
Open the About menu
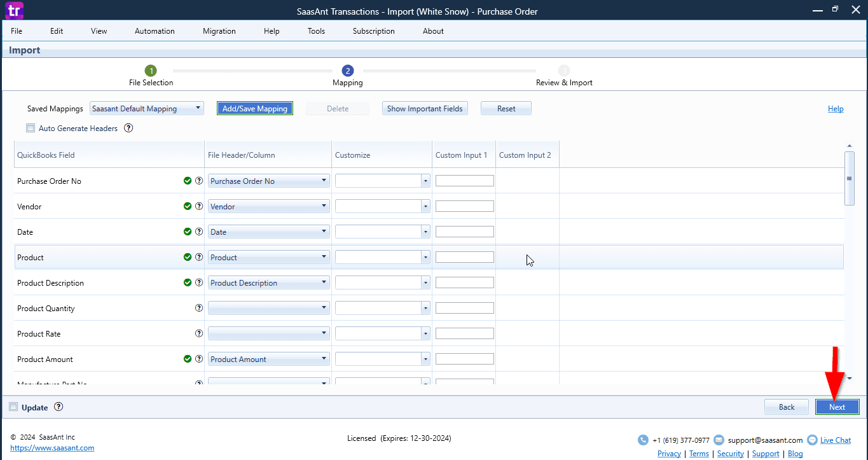433,31
